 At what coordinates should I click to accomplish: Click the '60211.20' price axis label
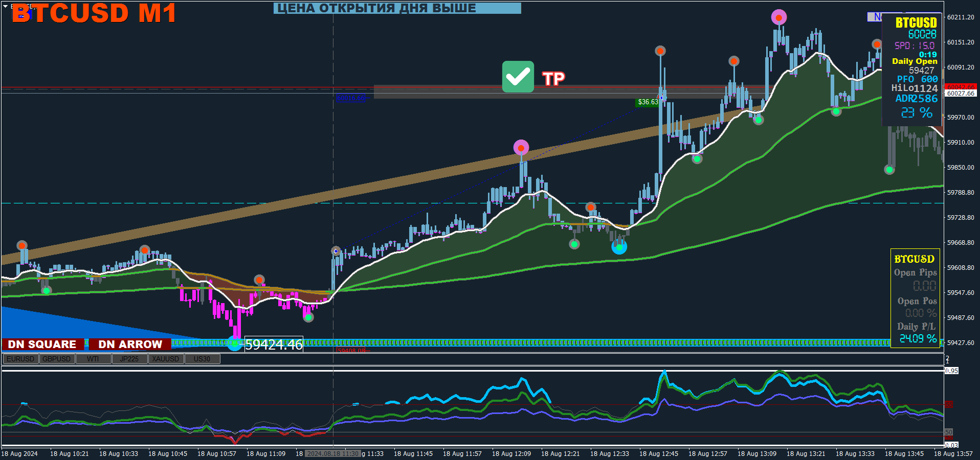pos(961,17)
